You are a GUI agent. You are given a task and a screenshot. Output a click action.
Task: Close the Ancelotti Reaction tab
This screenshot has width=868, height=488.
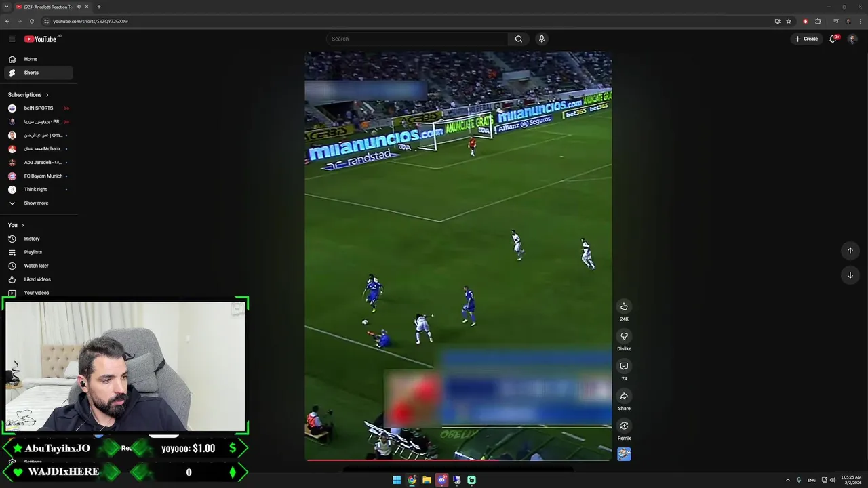point(87,7)
